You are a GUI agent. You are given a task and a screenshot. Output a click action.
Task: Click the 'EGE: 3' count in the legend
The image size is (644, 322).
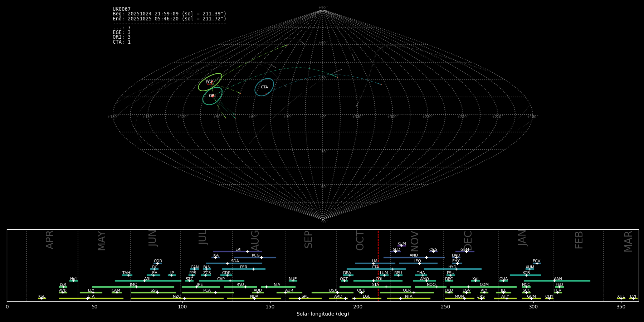(122, 33)
